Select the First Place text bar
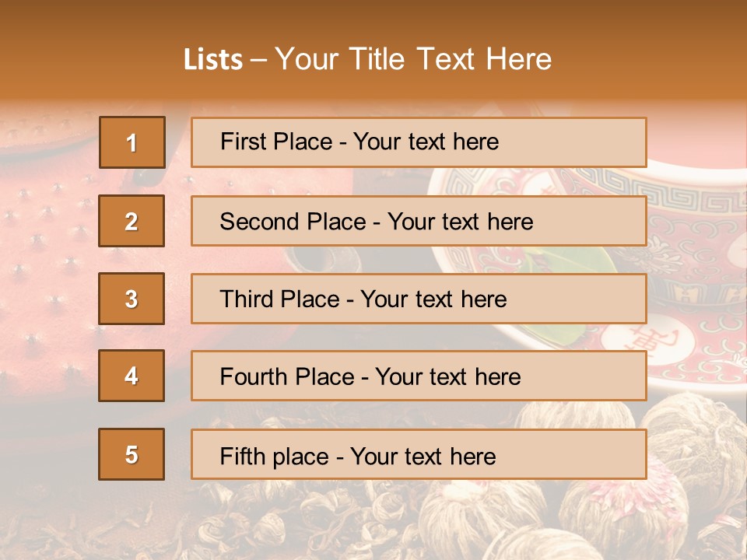 pos(419,142)
